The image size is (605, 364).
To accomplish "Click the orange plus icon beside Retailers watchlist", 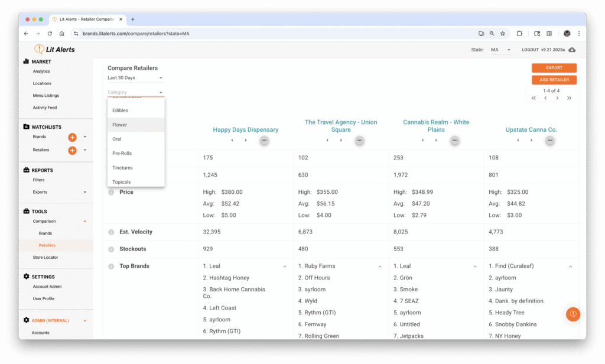I will click(72, 150).
